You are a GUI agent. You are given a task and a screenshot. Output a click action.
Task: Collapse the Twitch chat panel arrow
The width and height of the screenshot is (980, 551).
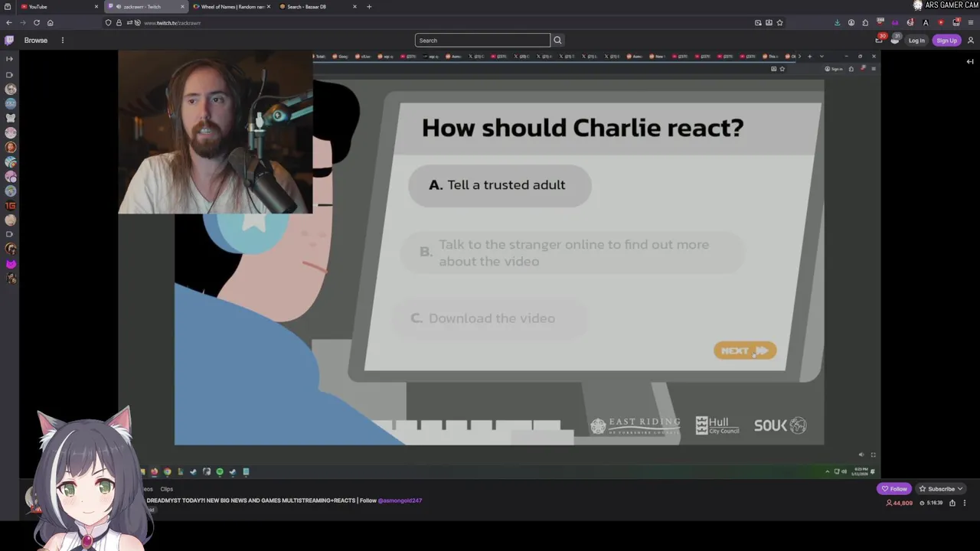pyautogui.click(x=970, y=61)
